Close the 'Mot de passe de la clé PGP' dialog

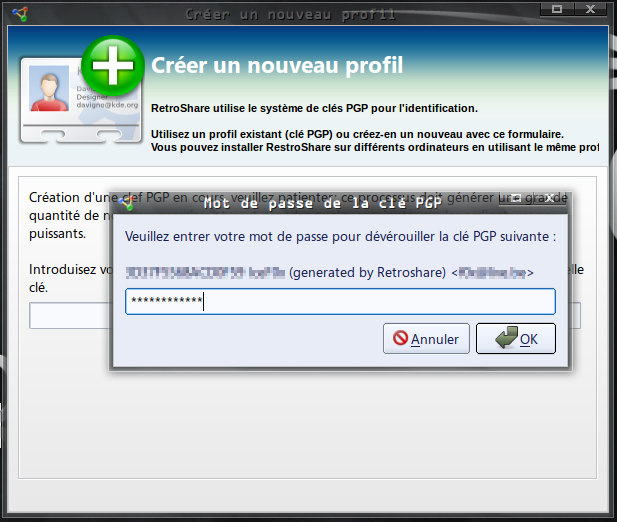pos(550,198)
